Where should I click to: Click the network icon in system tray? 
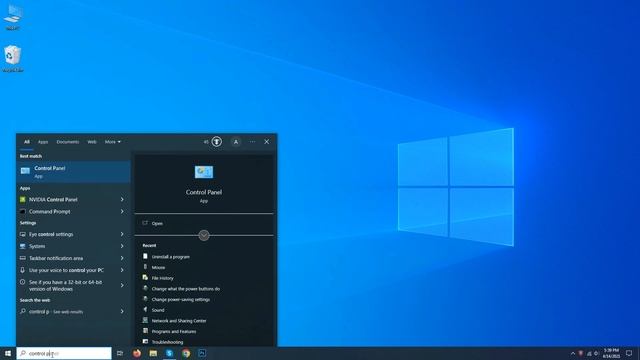tap(589, 353)
